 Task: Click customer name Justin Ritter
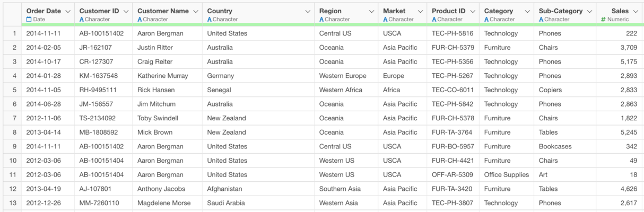coord(155,48)
